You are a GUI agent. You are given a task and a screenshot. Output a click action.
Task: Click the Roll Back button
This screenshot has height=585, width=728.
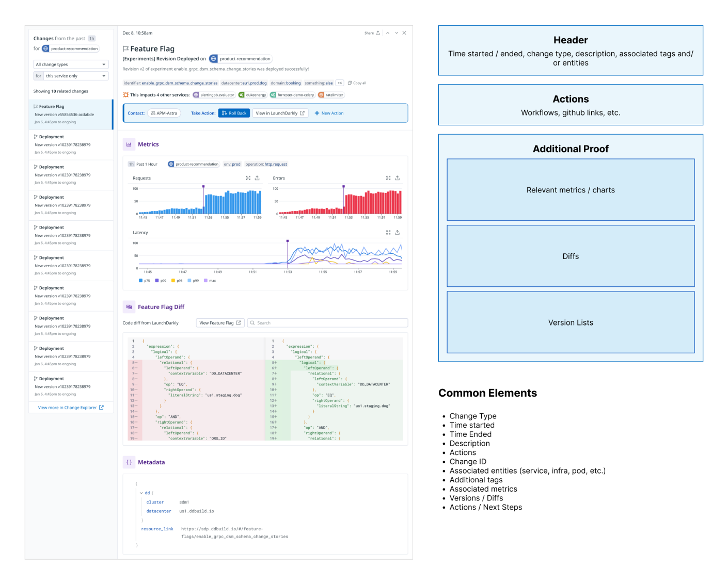[x=234, y=113]
